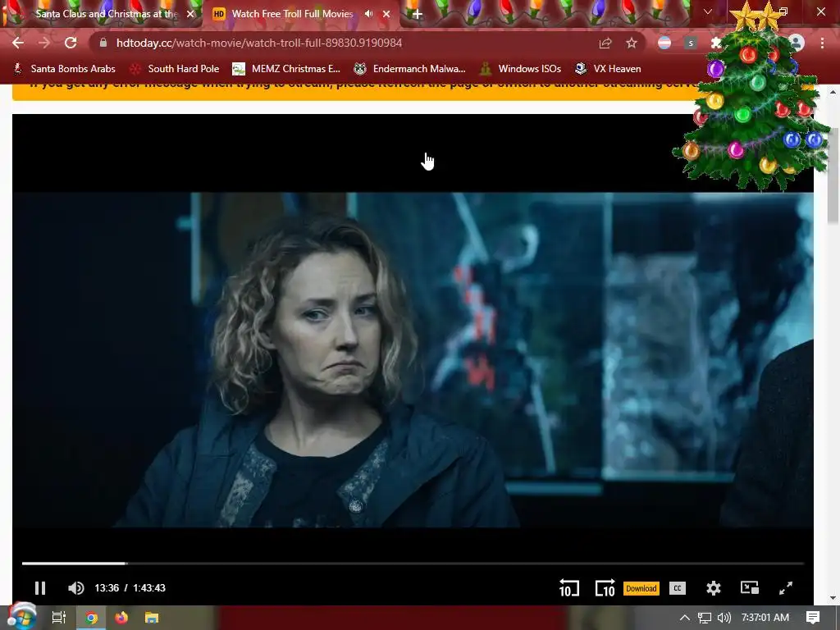
Task: Switch to Santa Claus and Christmas tab
Action: coord(106,14)
